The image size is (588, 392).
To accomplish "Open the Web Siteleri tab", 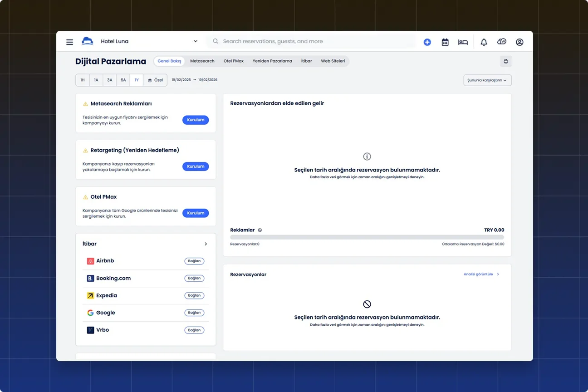I will click(x=333, y=60).
